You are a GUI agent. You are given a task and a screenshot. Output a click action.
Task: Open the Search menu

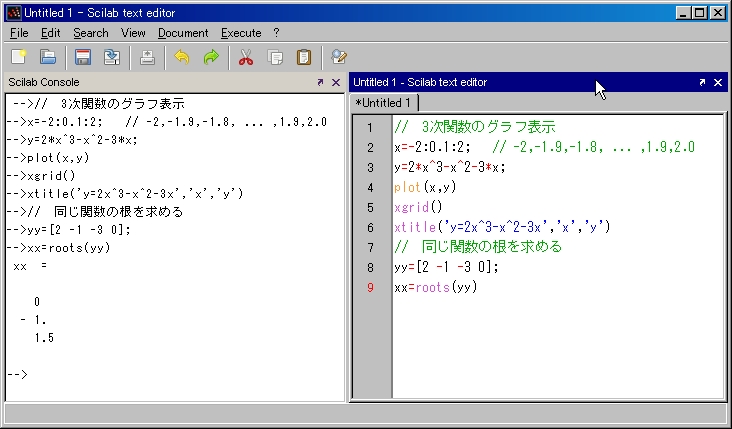(x=91, y=33)
